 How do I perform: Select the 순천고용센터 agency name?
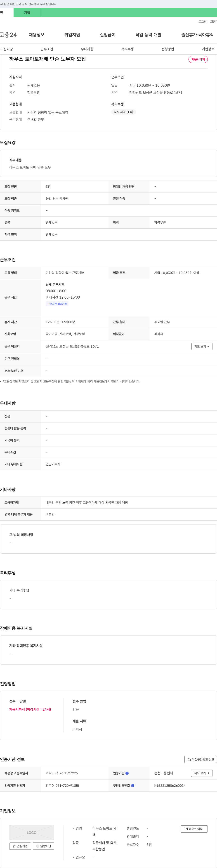tap(164, 773)
